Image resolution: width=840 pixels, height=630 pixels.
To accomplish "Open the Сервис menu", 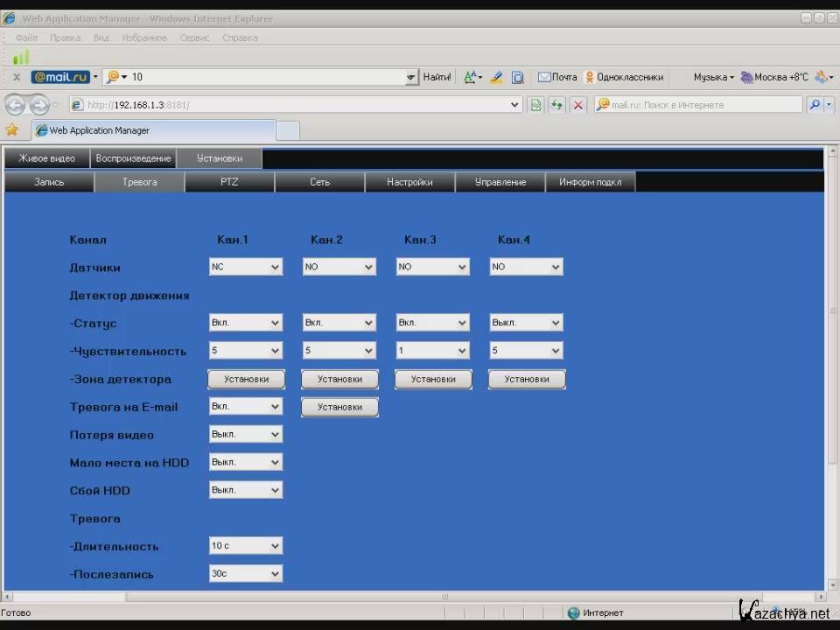I will [194, 38].
